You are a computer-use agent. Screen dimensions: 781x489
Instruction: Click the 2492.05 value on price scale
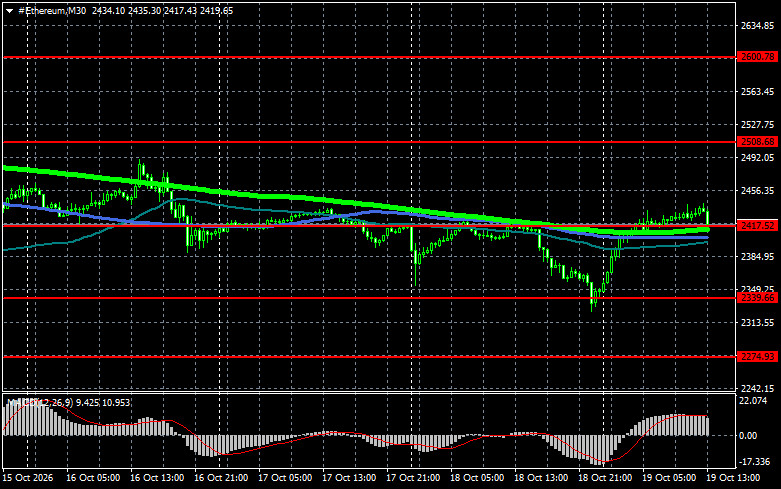(x=757, y=157)
